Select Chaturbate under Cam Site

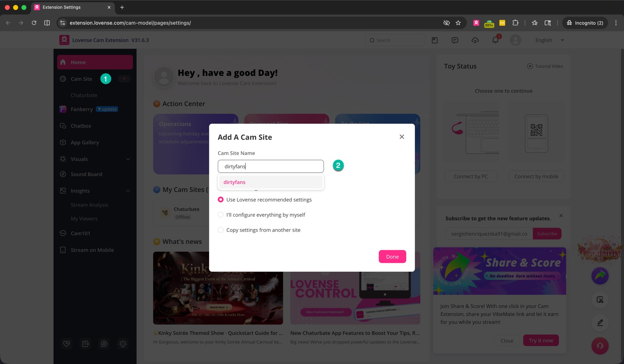click(x=84, y=95)
